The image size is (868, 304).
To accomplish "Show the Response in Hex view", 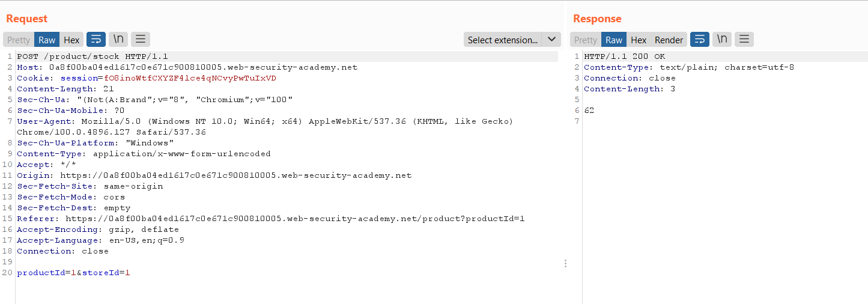I will click(639, 40).
